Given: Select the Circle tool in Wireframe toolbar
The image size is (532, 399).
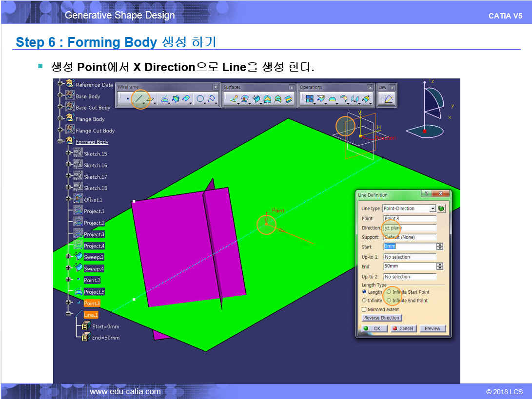Looking at the screenshot, I should [200, 99].
